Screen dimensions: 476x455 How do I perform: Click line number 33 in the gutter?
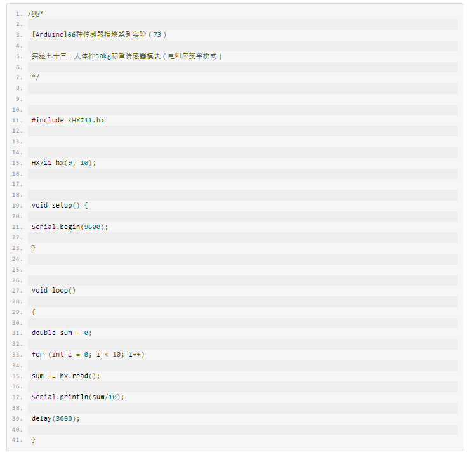17,355
